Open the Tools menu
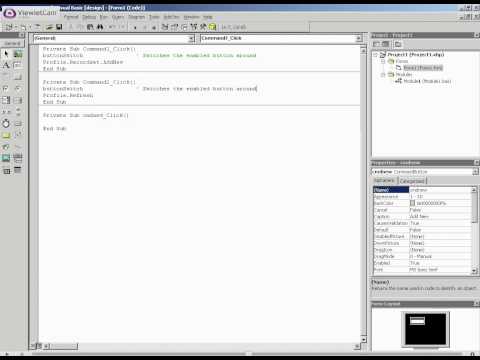This screenshot has width=480, height=360. pos(154,17)
